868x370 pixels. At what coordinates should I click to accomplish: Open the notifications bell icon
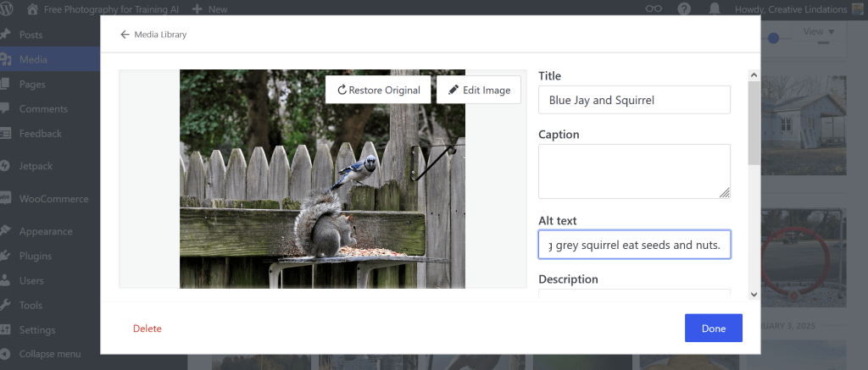pyautogui.click(x=715, y=8)
